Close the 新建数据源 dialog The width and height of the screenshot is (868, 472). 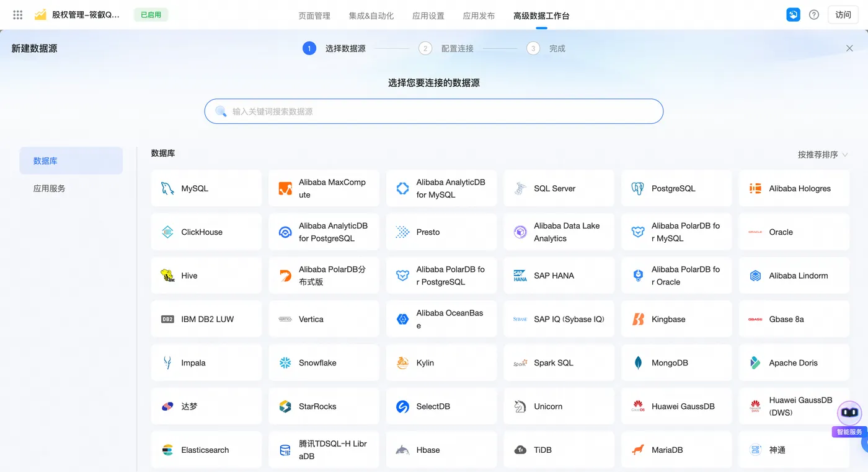tap(849, 48)
